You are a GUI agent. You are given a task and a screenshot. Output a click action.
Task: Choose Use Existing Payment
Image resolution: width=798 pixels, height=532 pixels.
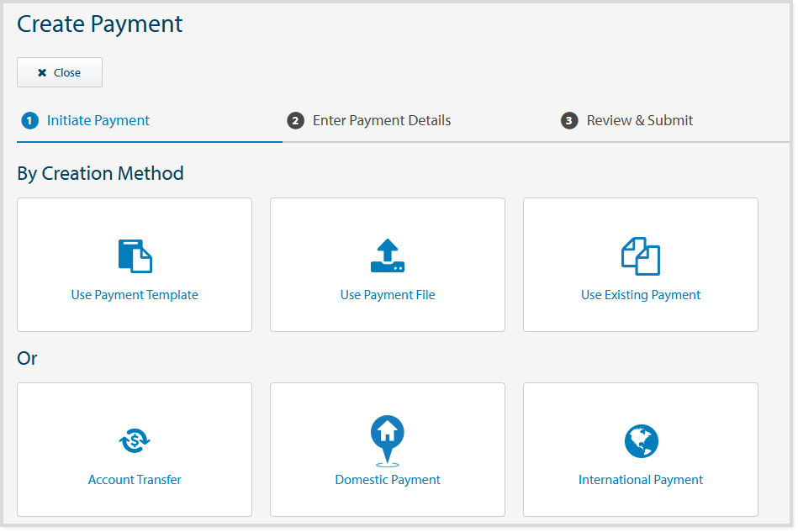pos(641,265)
